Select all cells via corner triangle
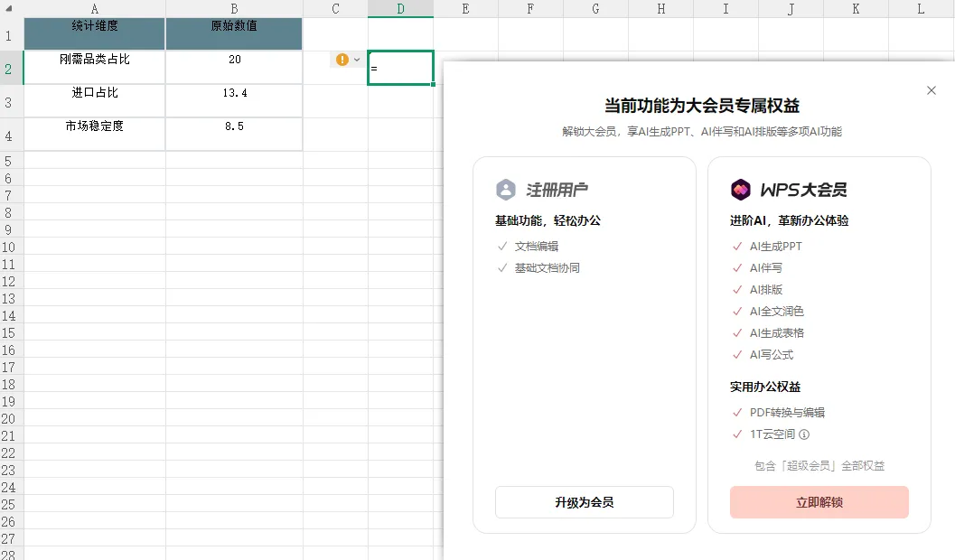Viewport: 955px width, 560px height. click(x=8, y=9)
